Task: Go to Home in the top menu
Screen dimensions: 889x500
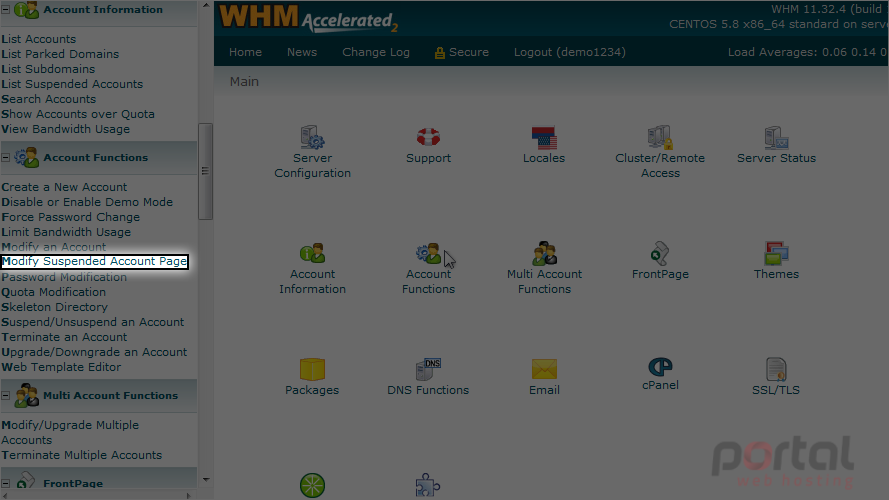Action: (x=245, y=52)
